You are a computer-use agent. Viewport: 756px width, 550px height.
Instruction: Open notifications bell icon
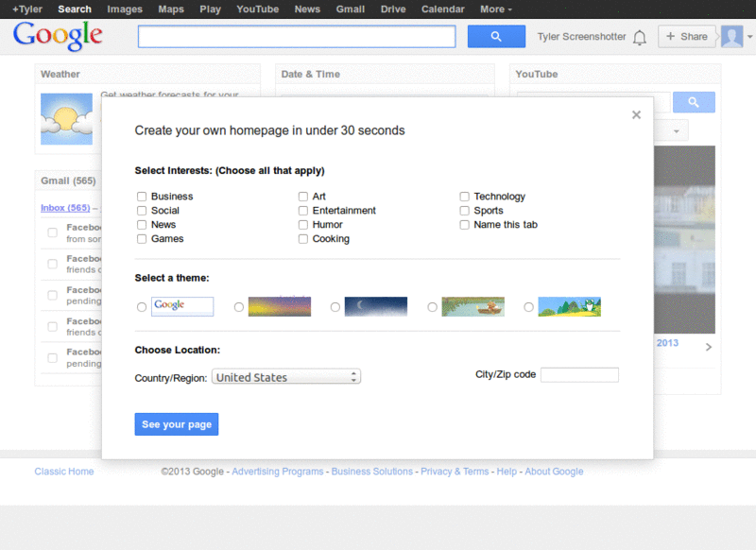tap(640, 37)
